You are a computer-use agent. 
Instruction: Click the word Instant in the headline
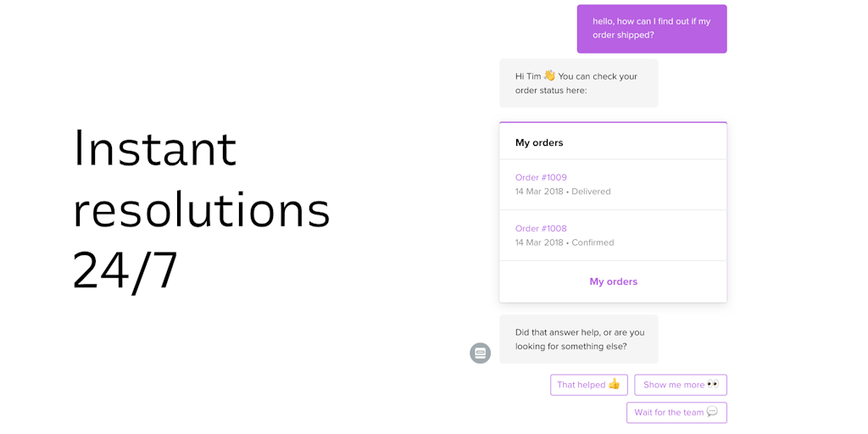155,148
